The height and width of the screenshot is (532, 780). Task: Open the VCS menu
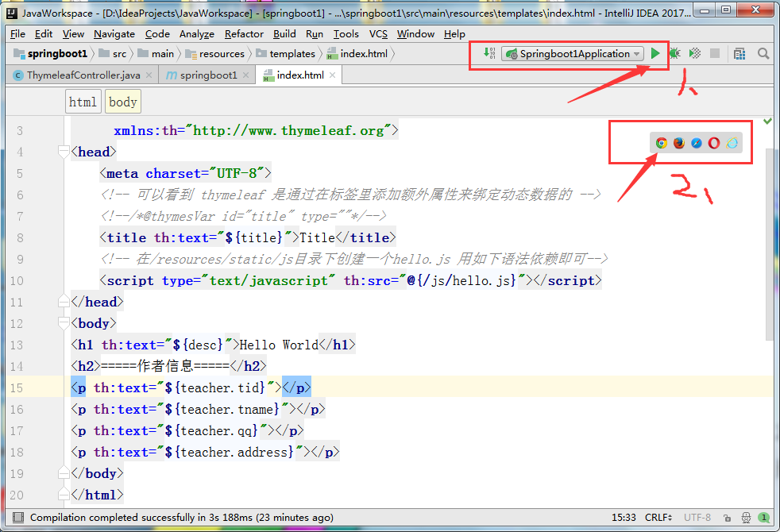point(378,34)
